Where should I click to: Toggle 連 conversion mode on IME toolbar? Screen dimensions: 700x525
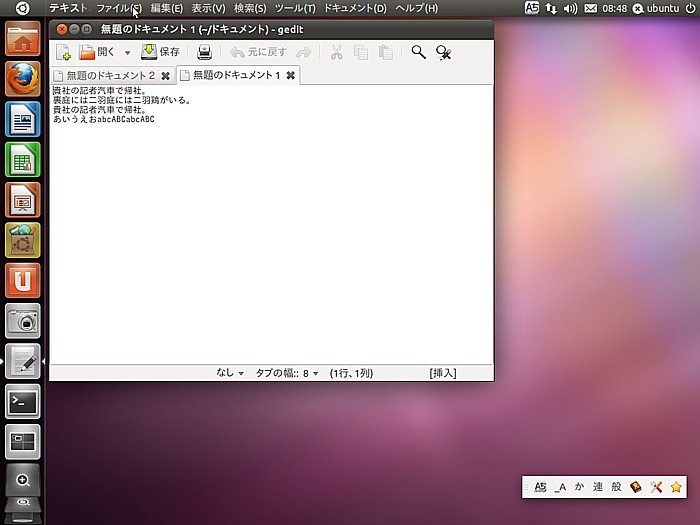click(598, 487)
